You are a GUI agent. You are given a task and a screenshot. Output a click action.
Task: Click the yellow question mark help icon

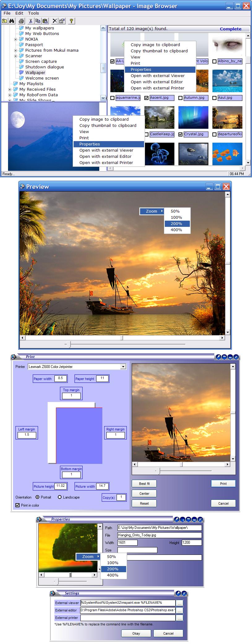tap(71, 21)
